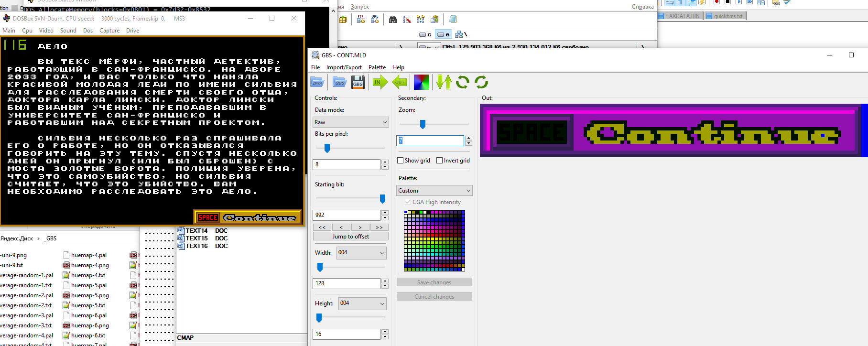Screen dimensions: 868x346
Task: Expand the Width 004 combo box
Action: click(x=361, y=253)
